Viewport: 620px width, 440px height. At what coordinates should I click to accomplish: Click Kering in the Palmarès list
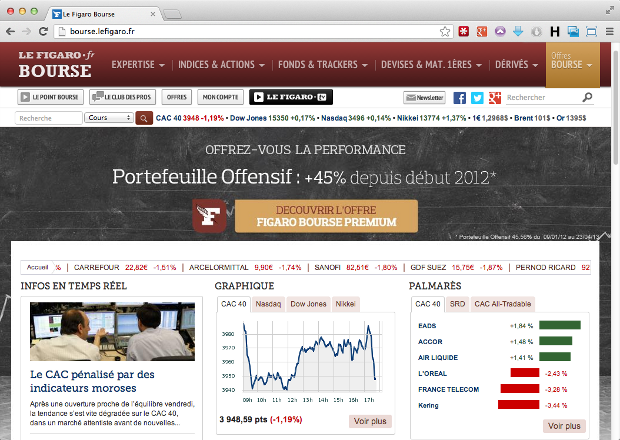pyautogui.click(x=428, y=405)
